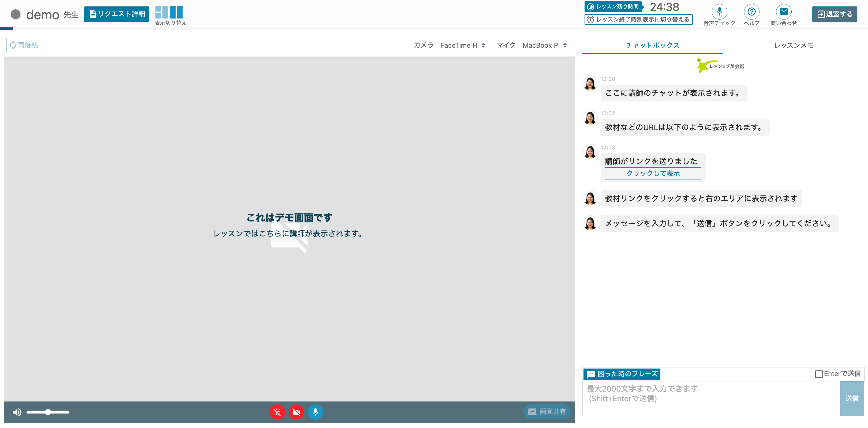Switch to the レッスンメモ tab
The width and height of the screenshot is (868, 428).
[794, 45]
